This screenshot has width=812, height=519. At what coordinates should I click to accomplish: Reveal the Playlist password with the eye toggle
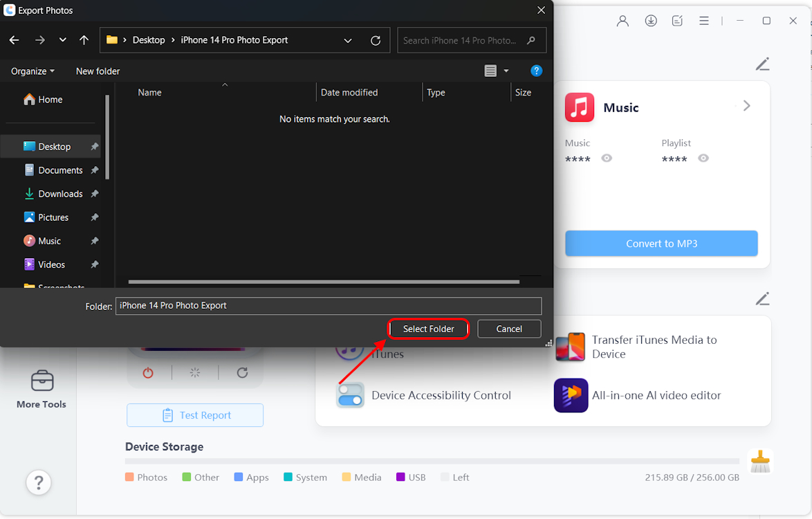click(x=703, y=158)
